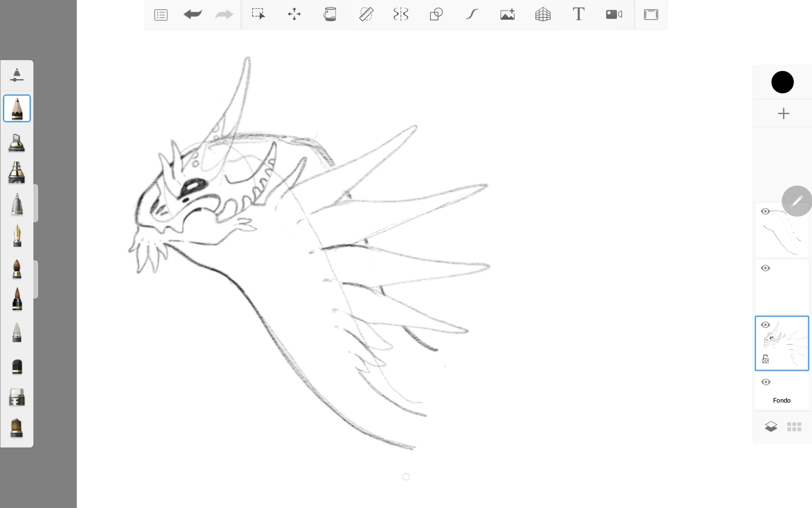The height and width of the screenshot is (508, 812).
Task: Toggle the full-screen UI view button
Action: (651, 14)
